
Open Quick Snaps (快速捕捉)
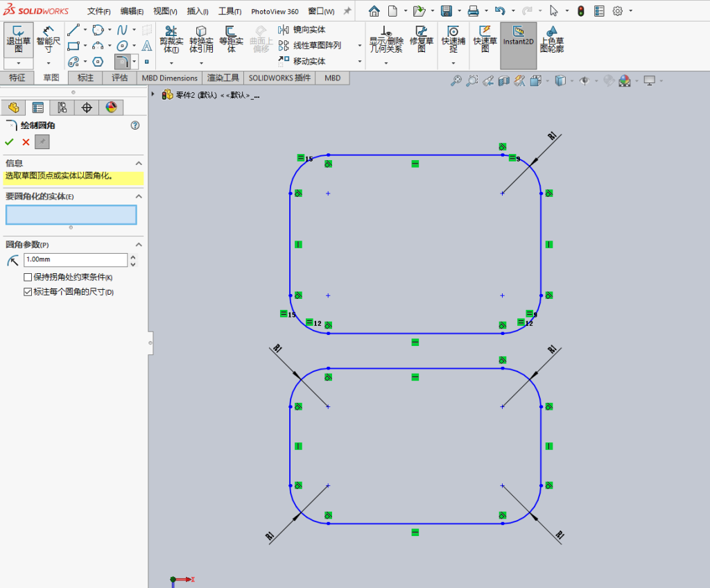pyautogui.click(x=453, y=40)
